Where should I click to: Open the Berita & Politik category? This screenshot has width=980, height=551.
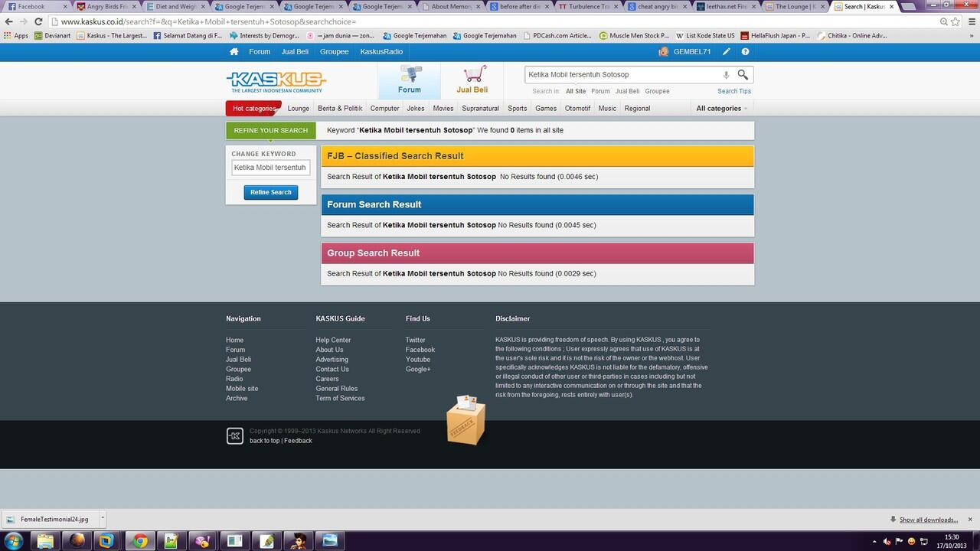coord(340,108)
